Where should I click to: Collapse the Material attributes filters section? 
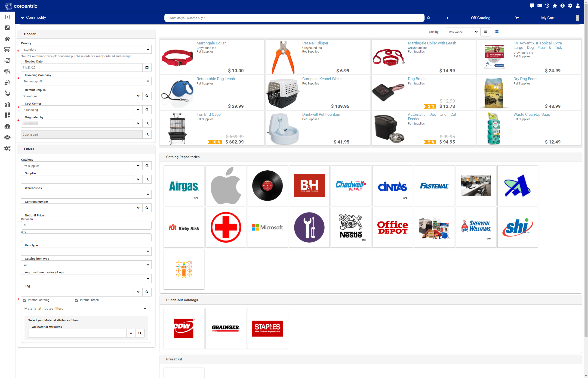[145, 309]
